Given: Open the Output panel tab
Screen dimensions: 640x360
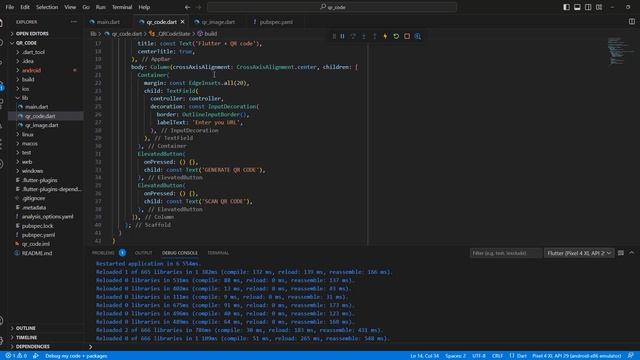Looking at the screenshot, I should point(143,253).
